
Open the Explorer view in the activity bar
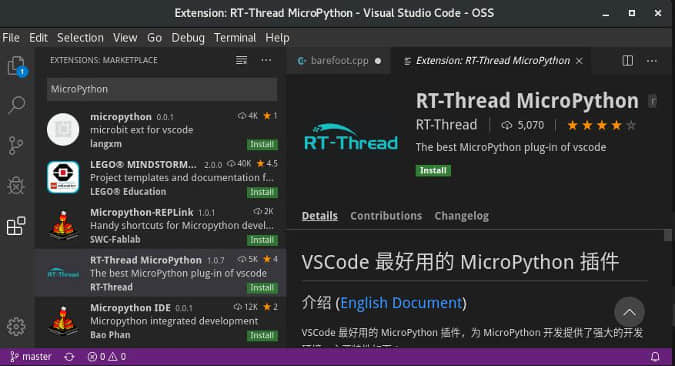pos(17,66)
